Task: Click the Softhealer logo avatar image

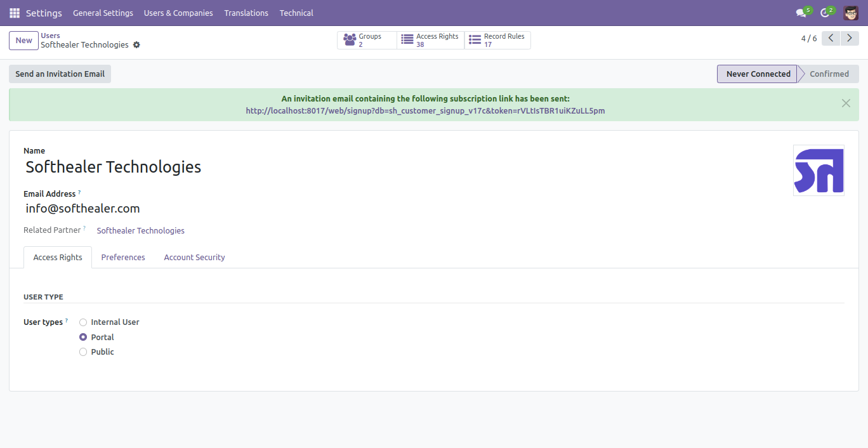Action: point(819,170)
